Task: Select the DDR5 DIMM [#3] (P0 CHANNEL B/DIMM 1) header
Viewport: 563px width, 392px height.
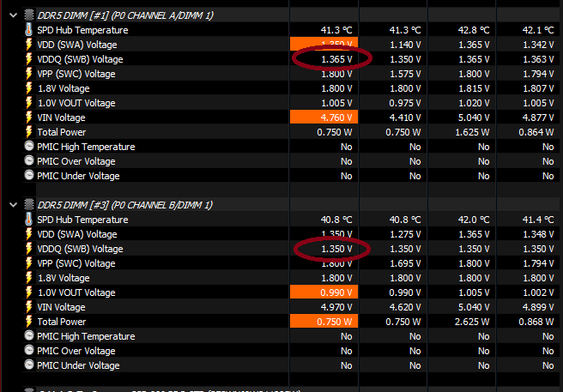Action: pyautogui.click(x=125, y=205)
